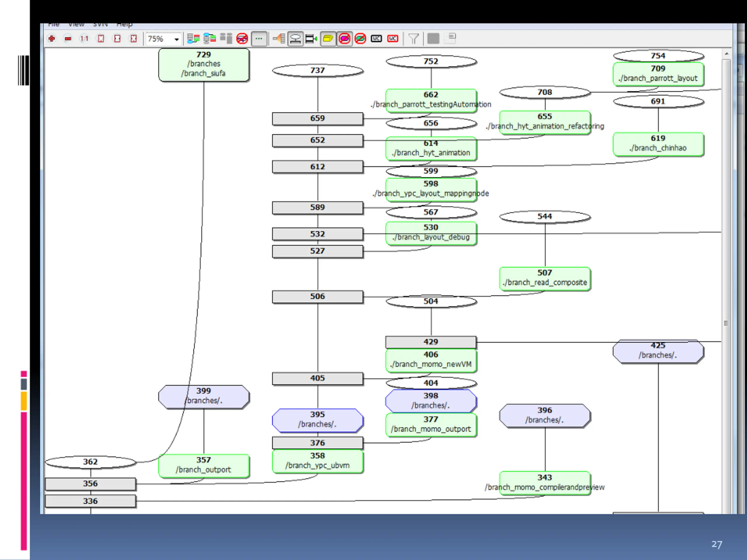Select node 377 branch_momo_outport
747x560 pixels.
[x=431, y=425]
